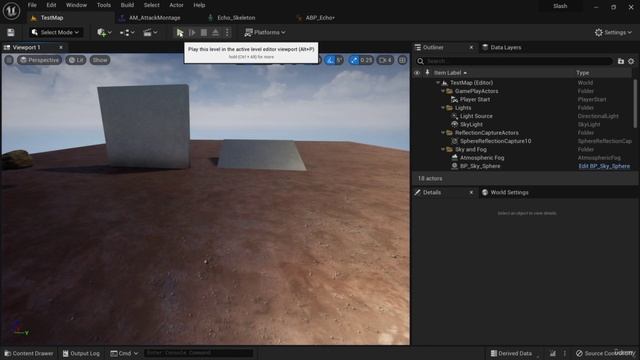Open the Help menu
This screenshot has width=640, height=360.
click(199, 5)
